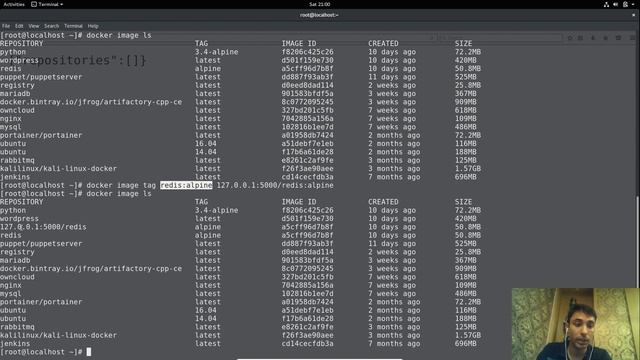Screen dimensions: 640x360
Task: Click the volume speaker icon
Action: pos(616,4)
